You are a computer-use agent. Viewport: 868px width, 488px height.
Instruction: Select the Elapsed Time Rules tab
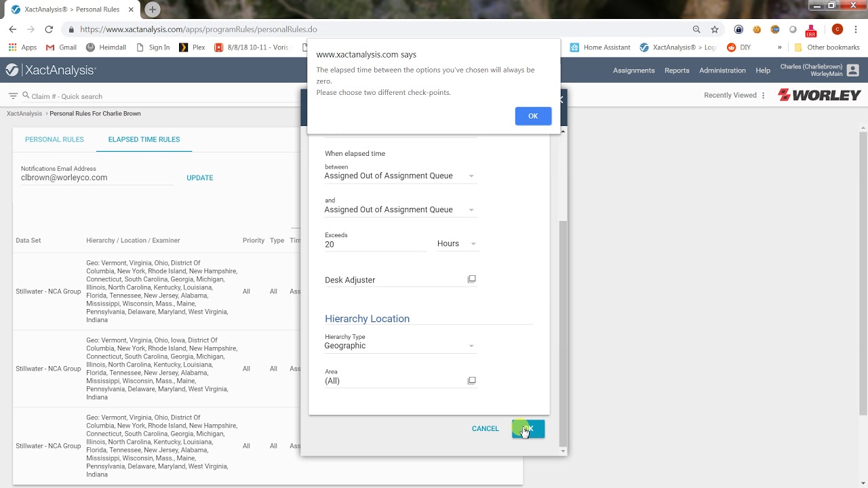pos(144,140)
